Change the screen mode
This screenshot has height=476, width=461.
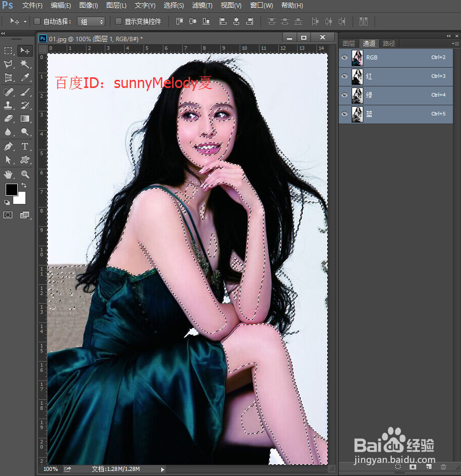pyautogui.click(x=24, y=215)
